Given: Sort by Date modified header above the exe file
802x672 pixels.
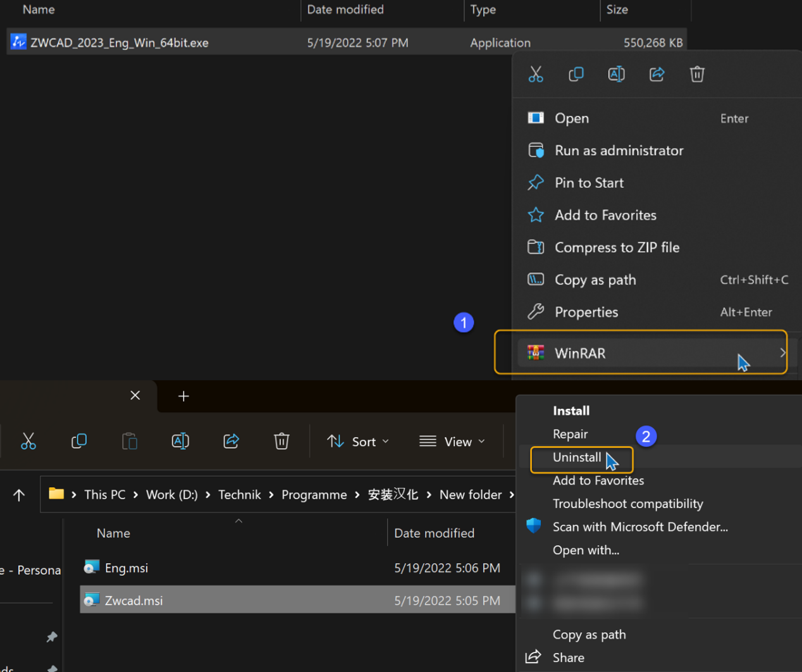Looking at the screenshot, I should tap(345, 9).
